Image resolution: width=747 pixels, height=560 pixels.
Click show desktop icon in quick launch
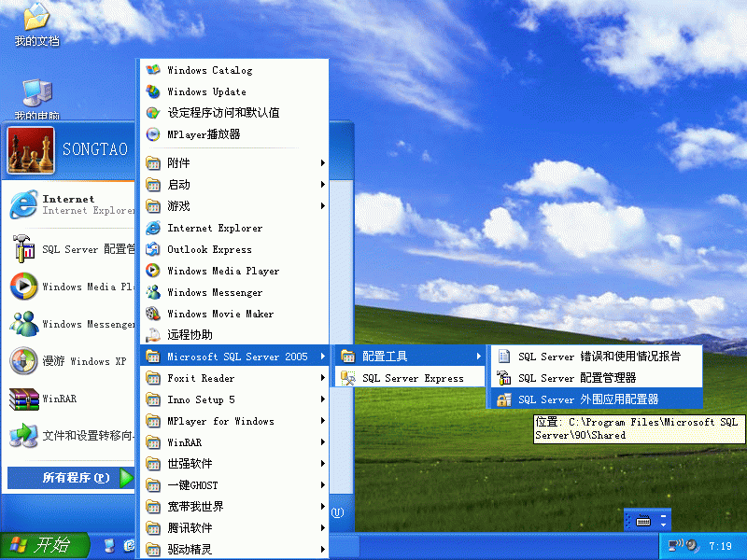109,546
